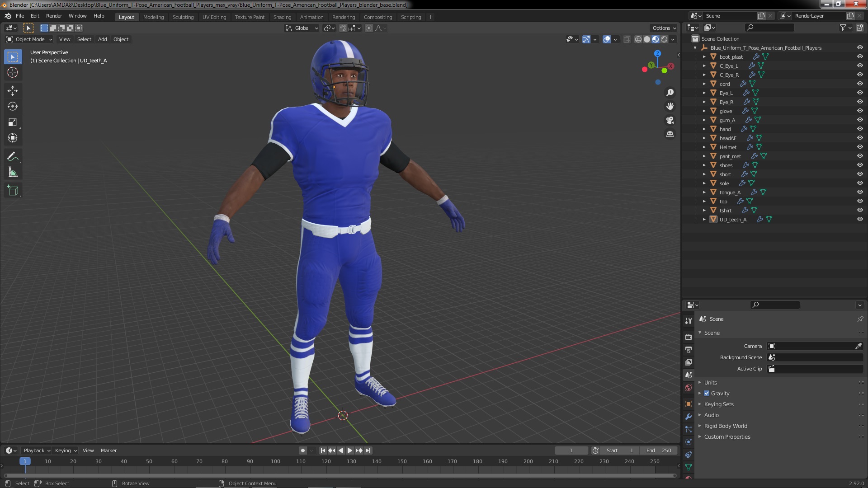Toggle camera view icon in viewport

[x=670, y=120]
